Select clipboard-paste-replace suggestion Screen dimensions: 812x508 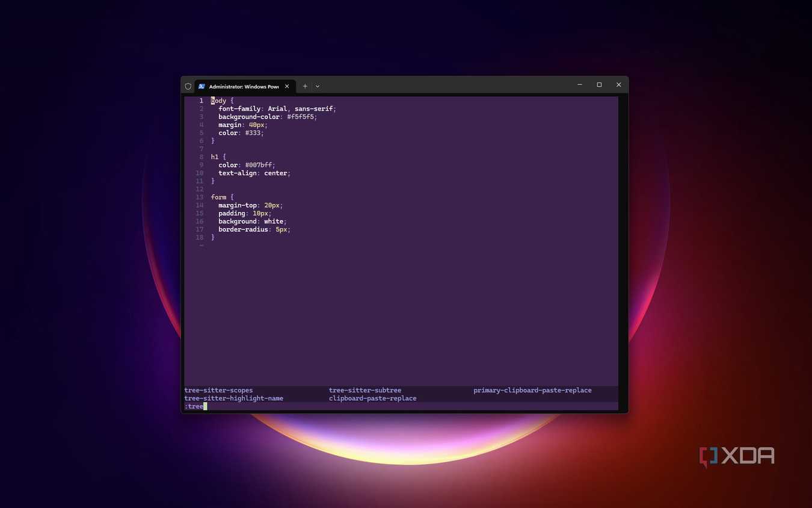point(373,398)
